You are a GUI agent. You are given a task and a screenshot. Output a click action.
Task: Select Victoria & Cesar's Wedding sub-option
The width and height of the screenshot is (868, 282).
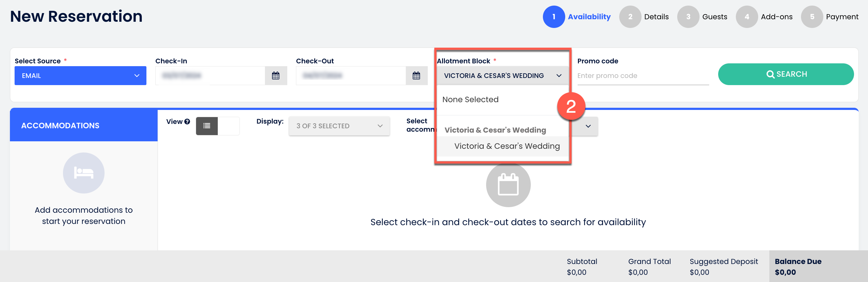tap(507, 146)
